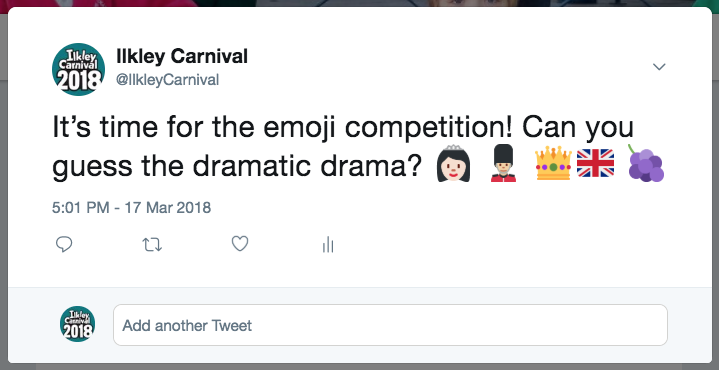
Task: Click the princess emoji in the tweet
Action: point(453,164)
